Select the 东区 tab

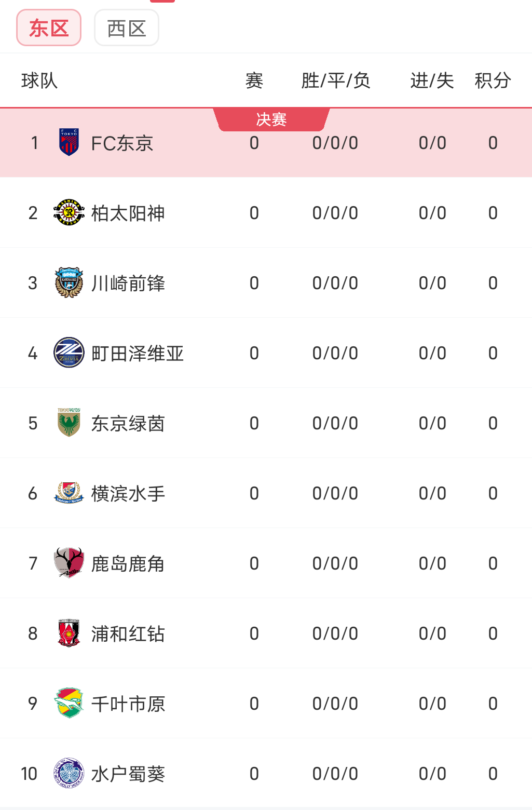click(x=49, y=28)
